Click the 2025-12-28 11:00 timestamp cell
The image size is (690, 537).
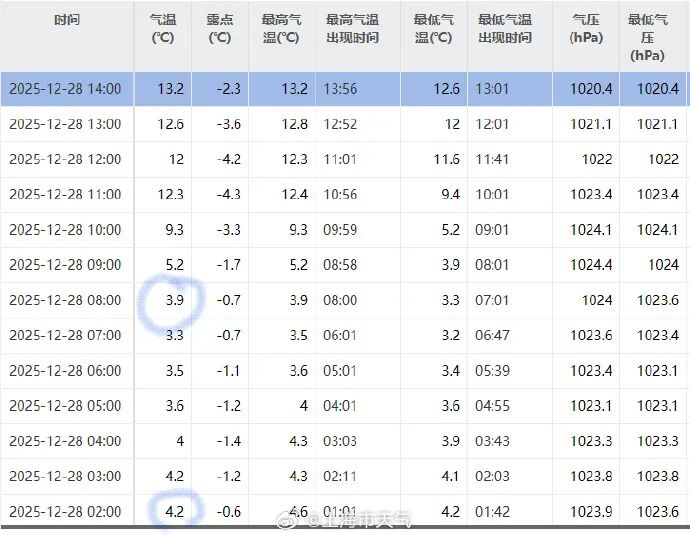click(x=65, y=194)
